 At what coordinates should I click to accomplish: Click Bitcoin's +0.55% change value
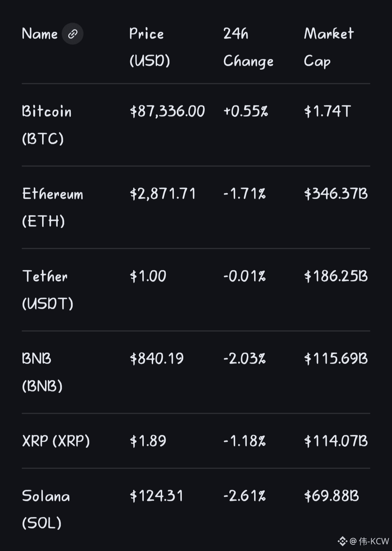245,111
